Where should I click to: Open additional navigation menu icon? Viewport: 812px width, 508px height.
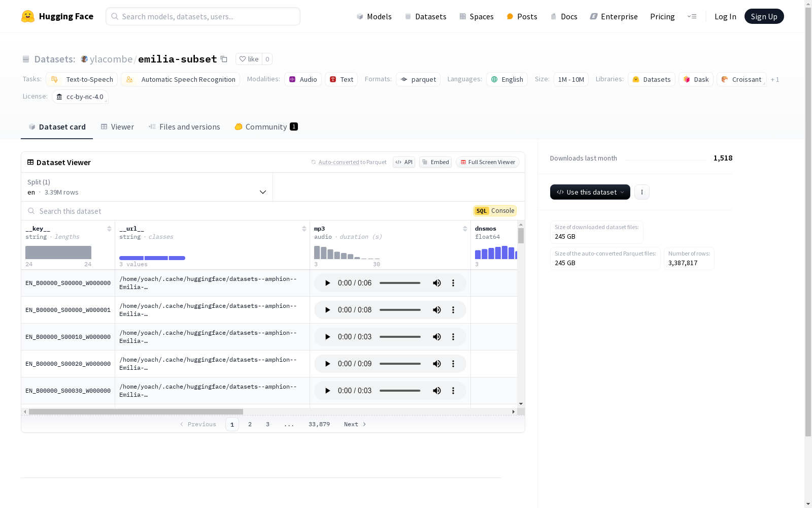[x=692, y=16]
